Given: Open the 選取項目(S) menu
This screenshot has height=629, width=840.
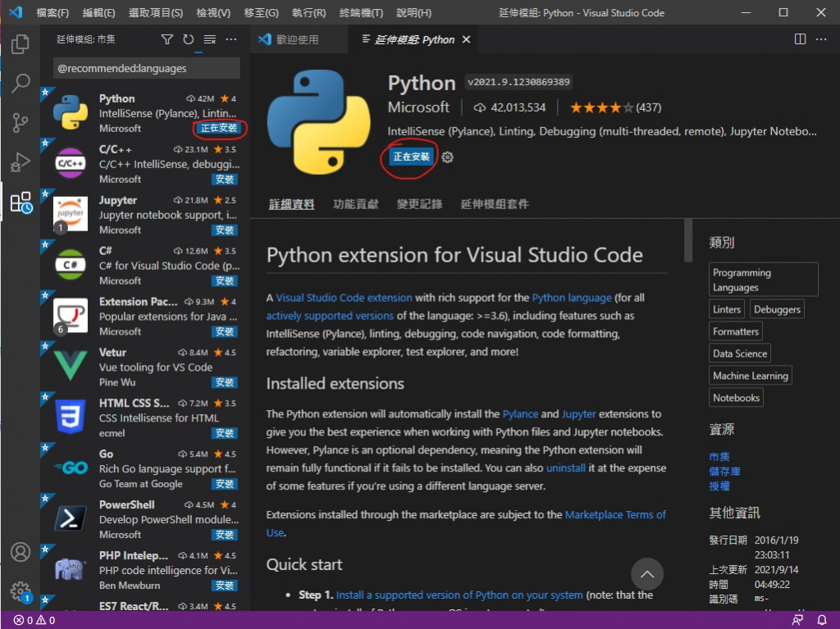Looking at the screenshot, I should [156, 12].
